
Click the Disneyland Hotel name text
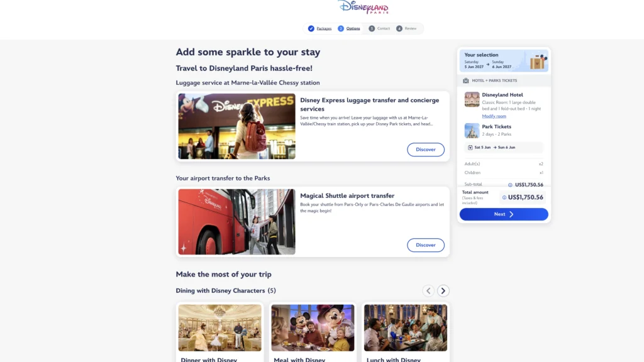tap(502, 95)
